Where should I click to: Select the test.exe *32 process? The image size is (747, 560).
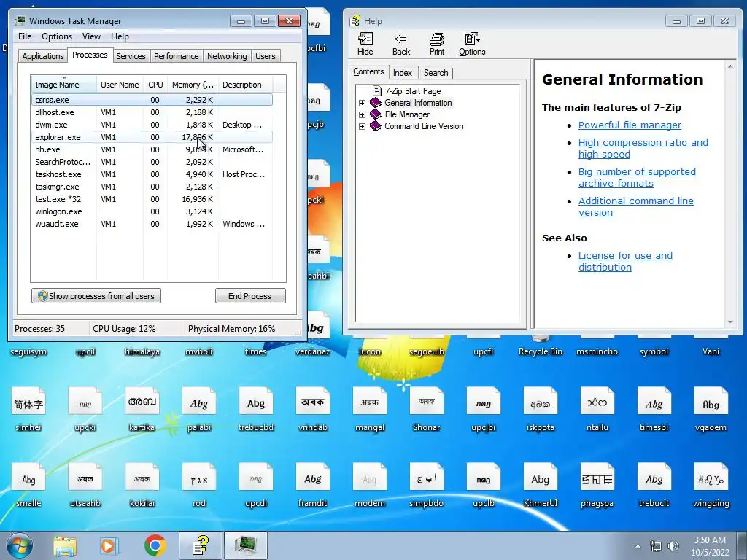click(152, 199)
